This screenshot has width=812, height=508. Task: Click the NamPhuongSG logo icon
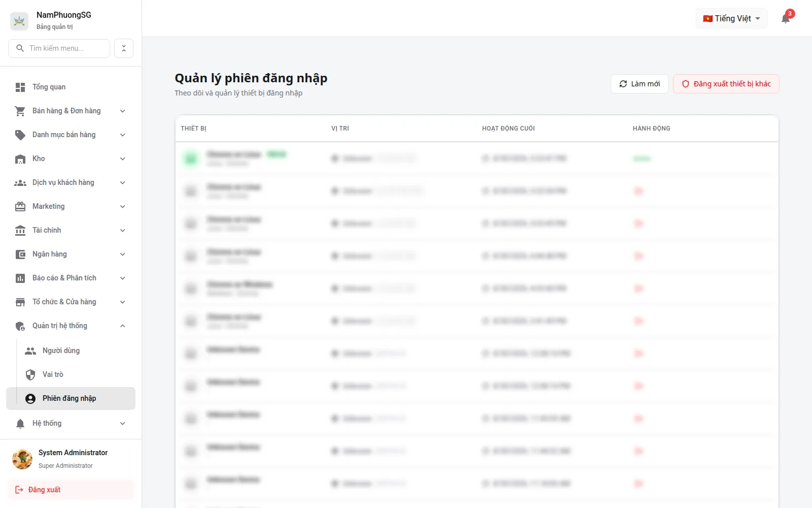(19, 21)
